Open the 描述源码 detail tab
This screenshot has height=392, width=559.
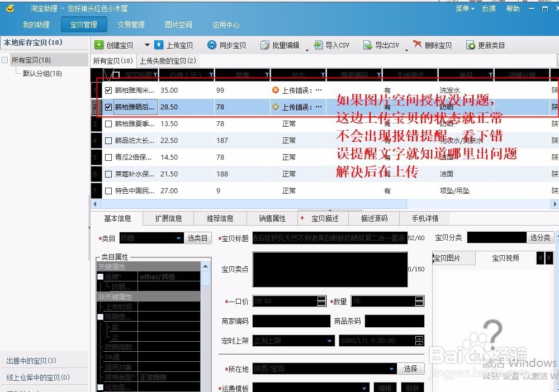coord(374,218)
